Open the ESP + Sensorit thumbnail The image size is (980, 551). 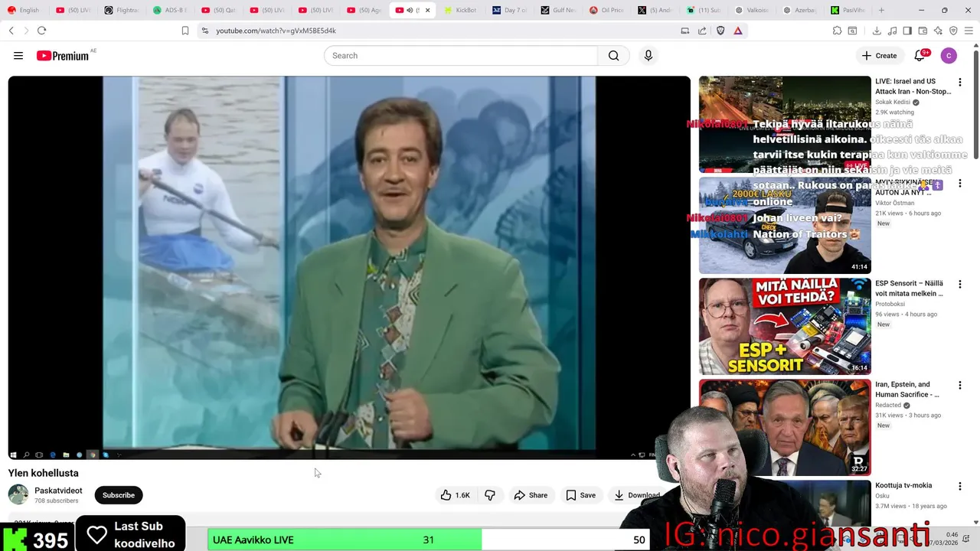point(785,326)
